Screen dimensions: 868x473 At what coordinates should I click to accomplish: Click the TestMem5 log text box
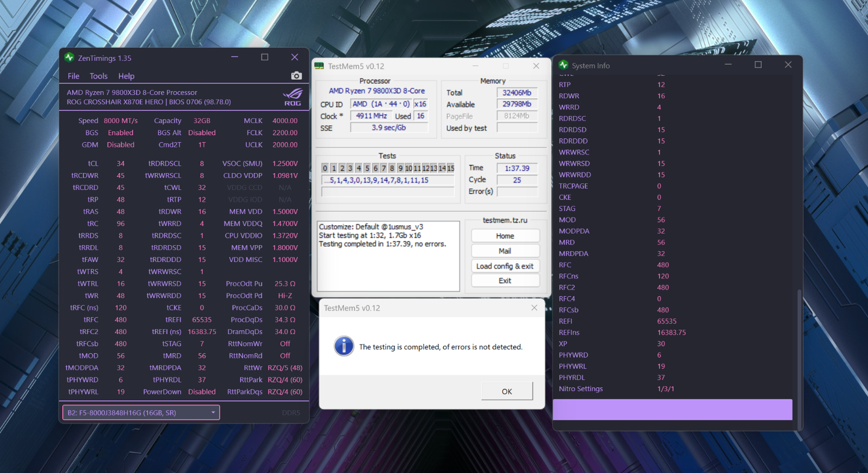click(x=388, y=256)
